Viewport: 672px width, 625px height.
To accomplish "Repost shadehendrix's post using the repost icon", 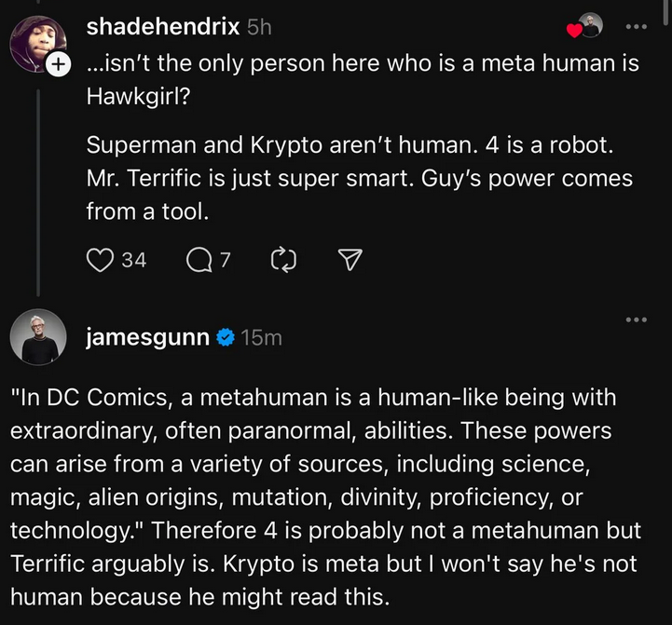I will pos(281,260).
